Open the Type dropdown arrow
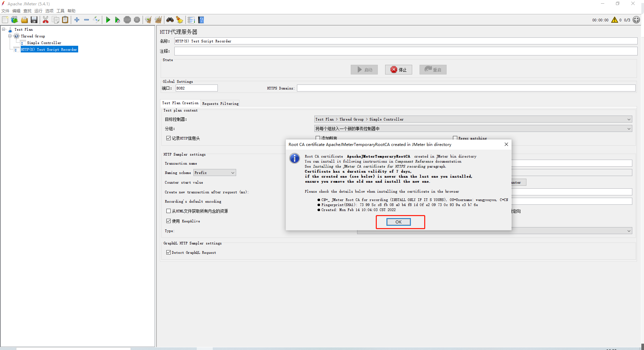 629,231
